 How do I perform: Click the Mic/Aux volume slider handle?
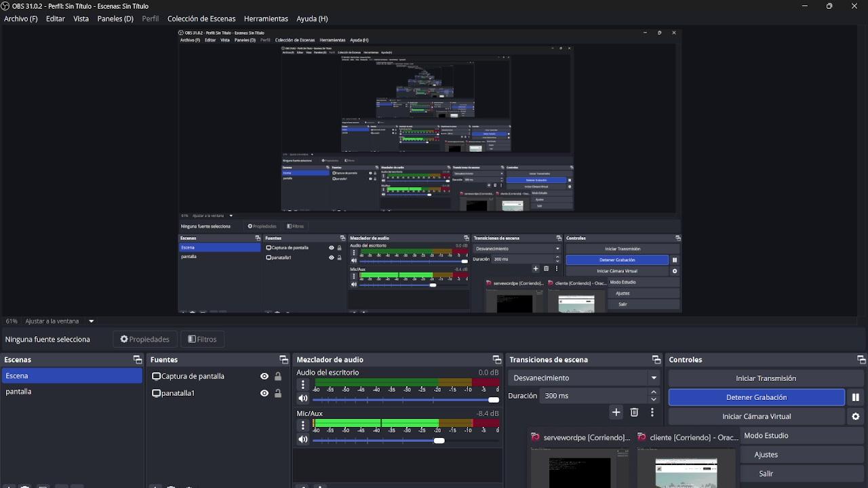pos(439,441)
